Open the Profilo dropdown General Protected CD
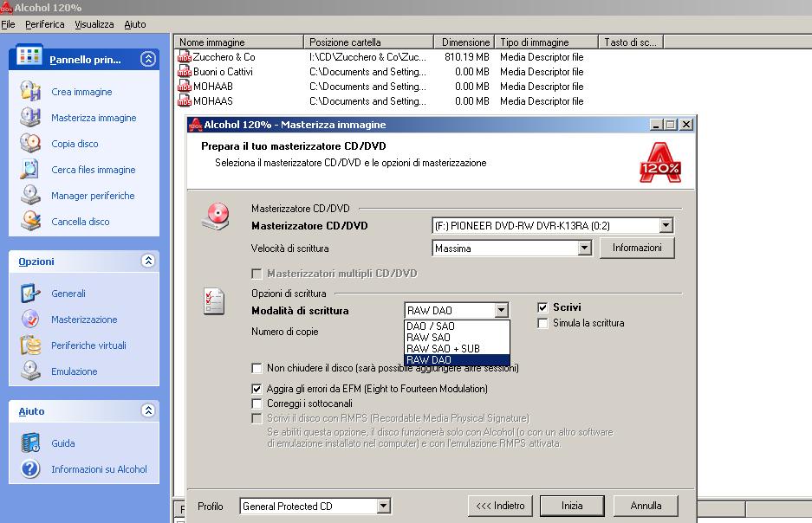This screenshot has width=812, height=523. [x=383, y=506]
